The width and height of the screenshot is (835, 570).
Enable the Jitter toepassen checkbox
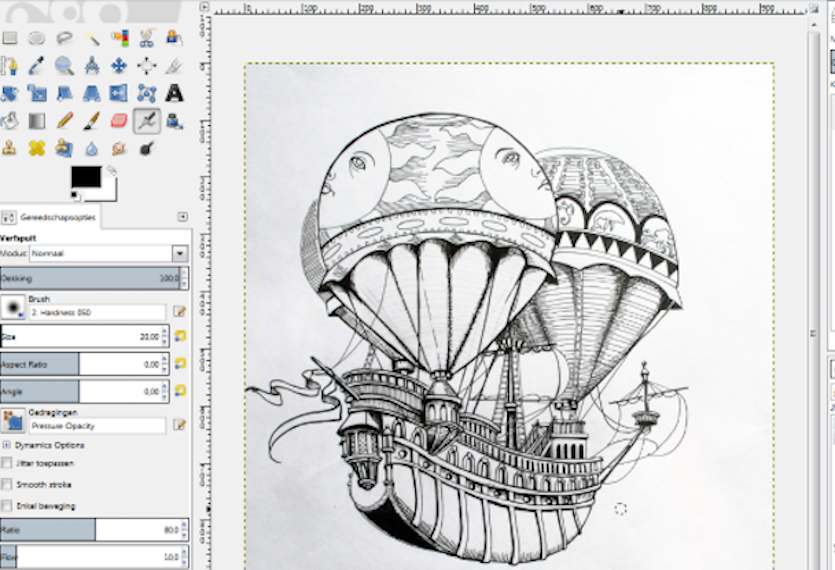[6, 463]
